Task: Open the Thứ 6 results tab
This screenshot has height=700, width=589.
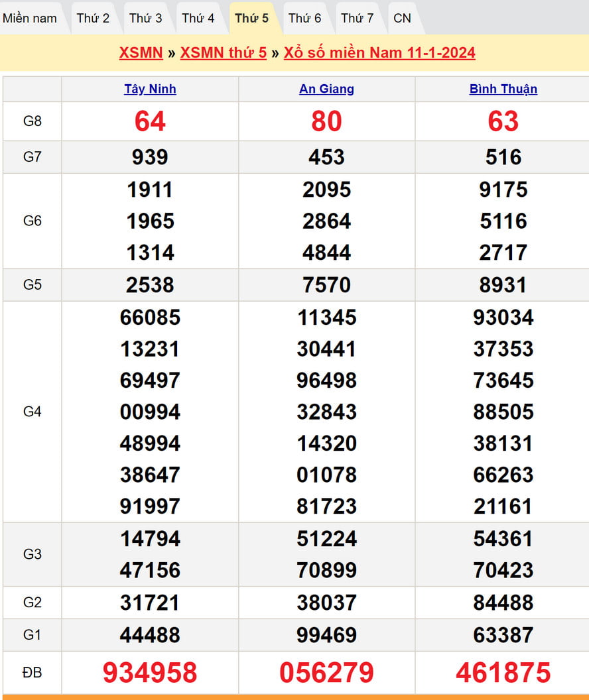Action: (x=304, y=18)
